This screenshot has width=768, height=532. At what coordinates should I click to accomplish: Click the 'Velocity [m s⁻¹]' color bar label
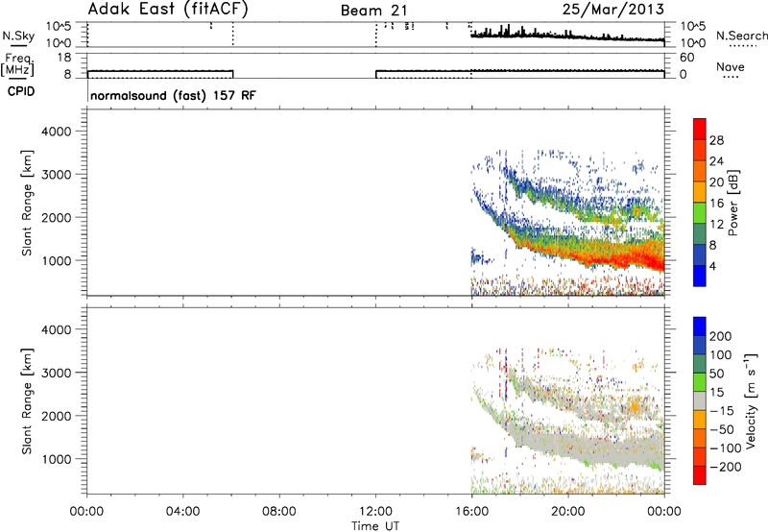pyautogui.click(x=751, y=400)
